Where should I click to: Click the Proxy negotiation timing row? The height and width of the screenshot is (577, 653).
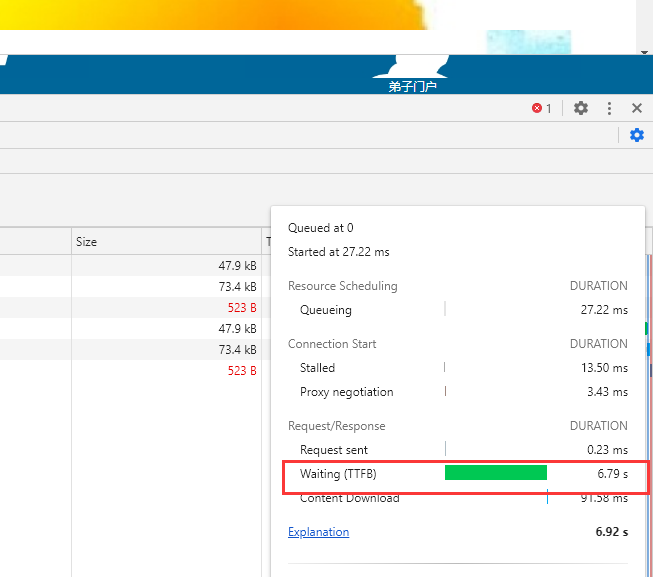[346, 392]
